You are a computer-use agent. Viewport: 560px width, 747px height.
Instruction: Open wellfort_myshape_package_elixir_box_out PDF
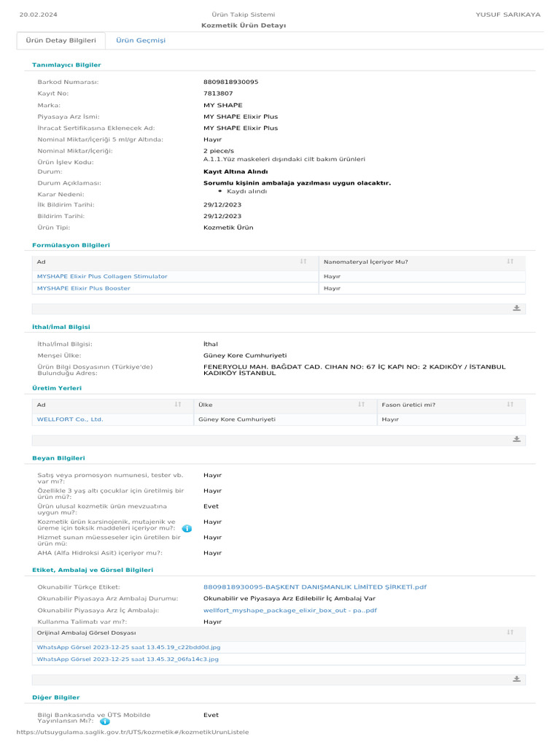(290, 611)
